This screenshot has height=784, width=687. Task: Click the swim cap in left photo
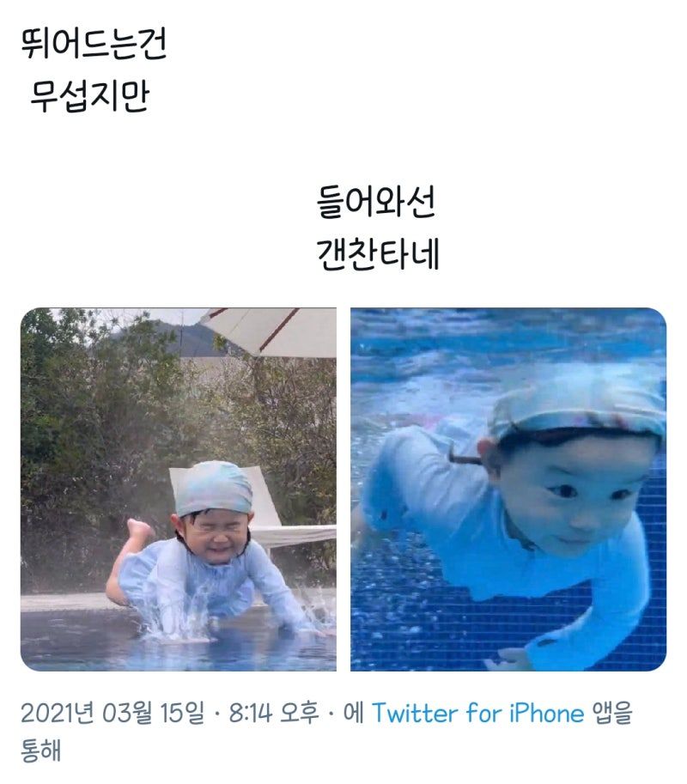214,488
